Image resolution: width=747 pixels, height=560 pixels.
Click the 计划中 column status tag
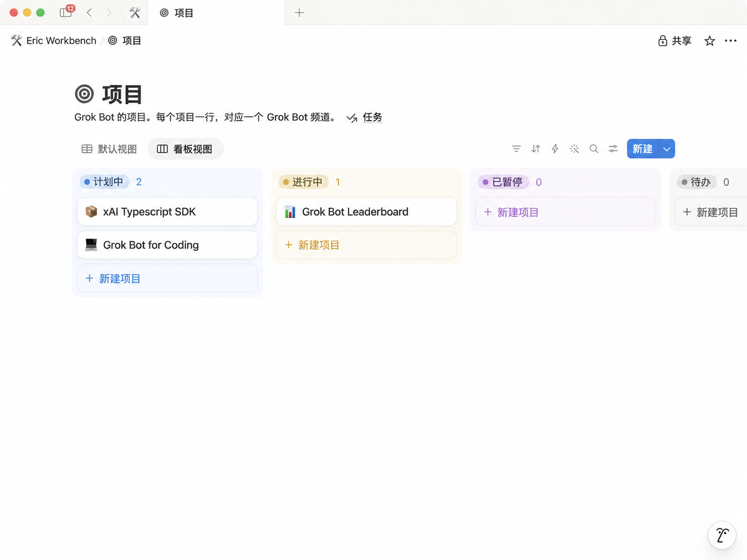tap(104, 182)
